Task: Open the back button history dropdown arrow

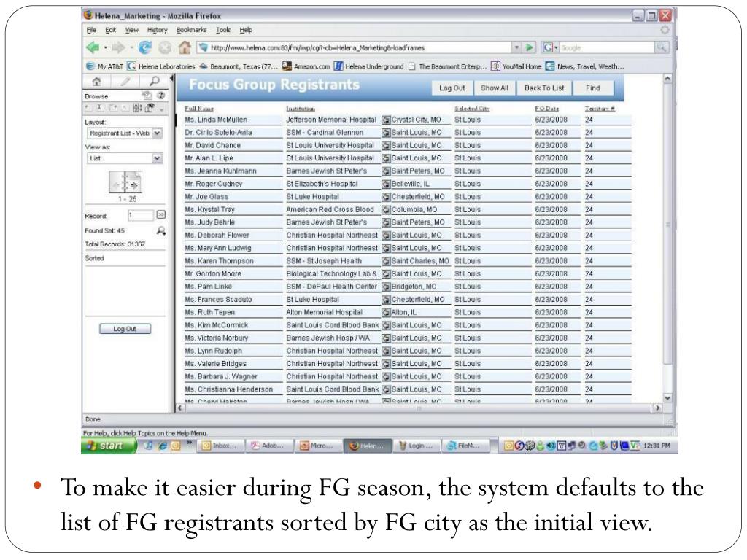Action: tap(105, 47)
